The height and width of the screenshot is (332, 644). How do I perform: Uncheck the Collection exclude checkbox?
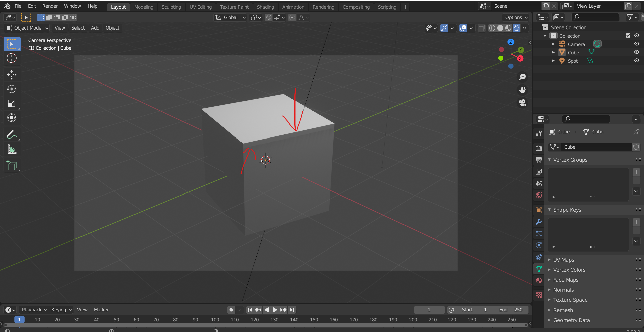point(628,36)
